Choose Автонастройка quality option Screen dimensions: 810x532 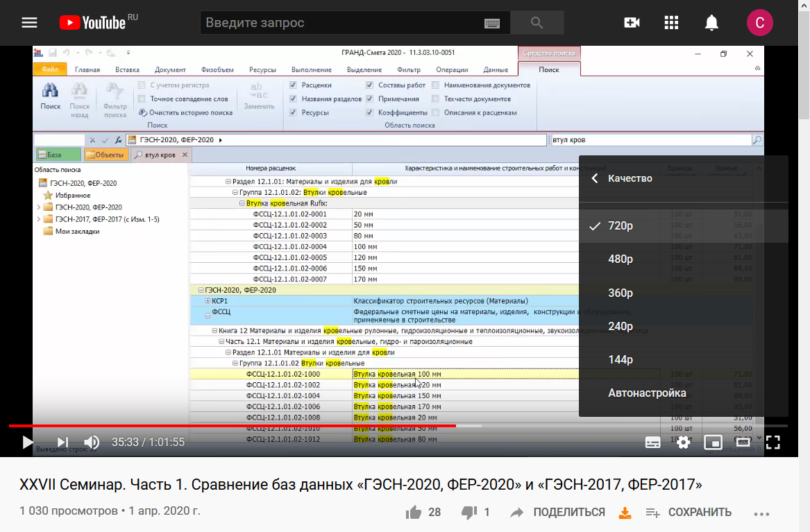click(647, 393)
